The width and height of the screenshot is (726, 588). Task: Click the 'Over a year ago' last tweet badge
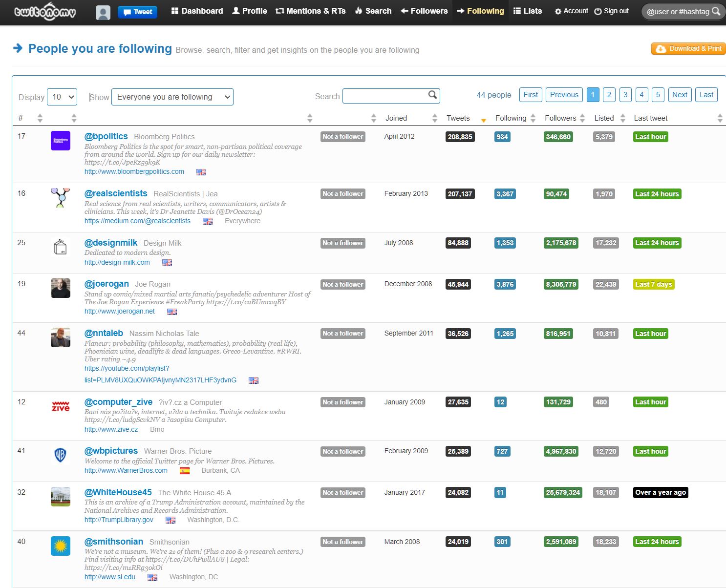(661, 492)
